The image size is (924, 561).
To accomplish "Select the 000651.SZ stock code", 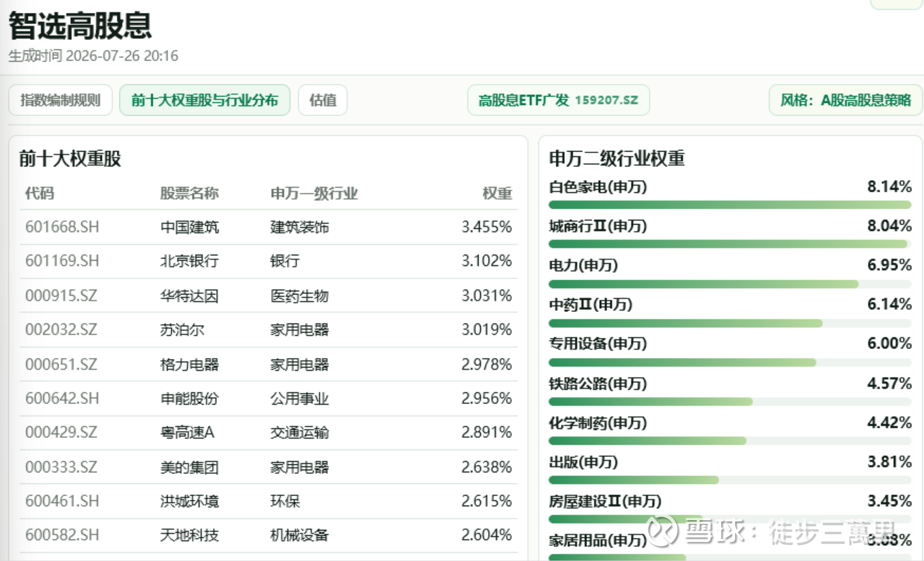I will (x=61, y=364).
